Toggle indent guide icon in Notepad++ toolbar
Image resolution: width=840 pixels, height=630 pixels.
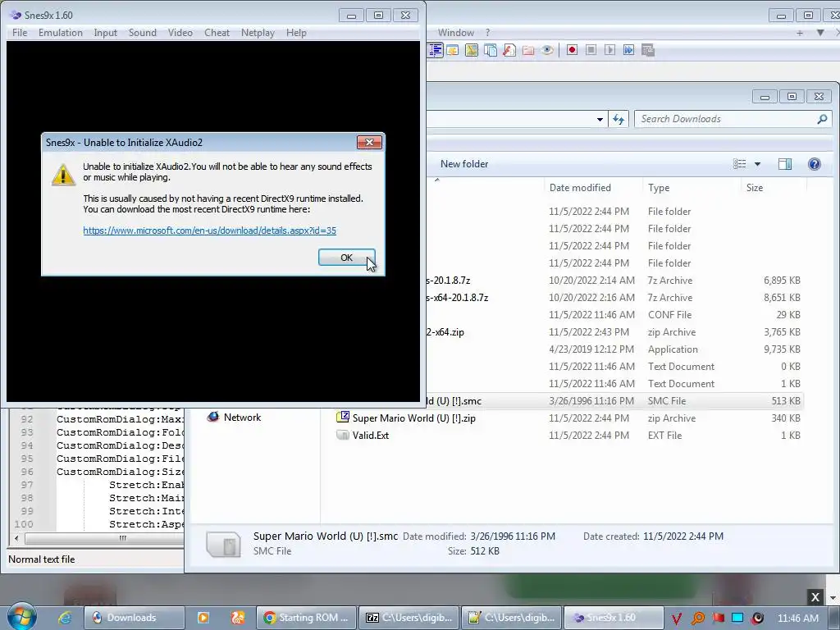point(436,50)
